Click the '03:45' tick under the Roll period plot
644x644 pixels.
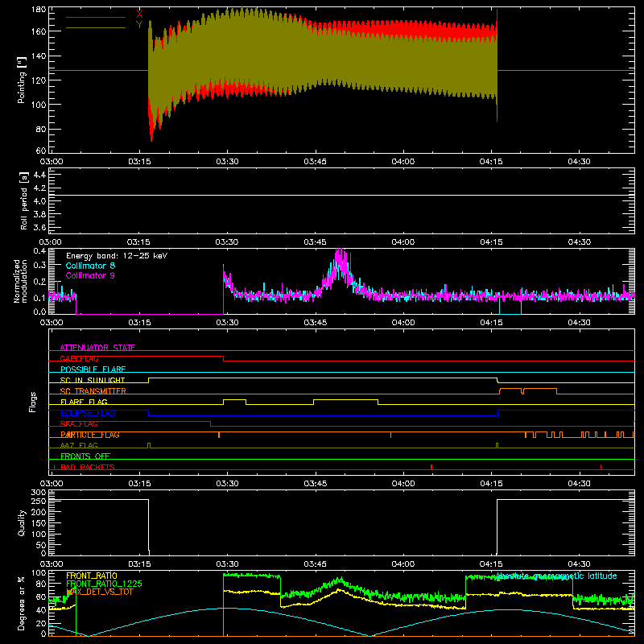click(315, 242)
